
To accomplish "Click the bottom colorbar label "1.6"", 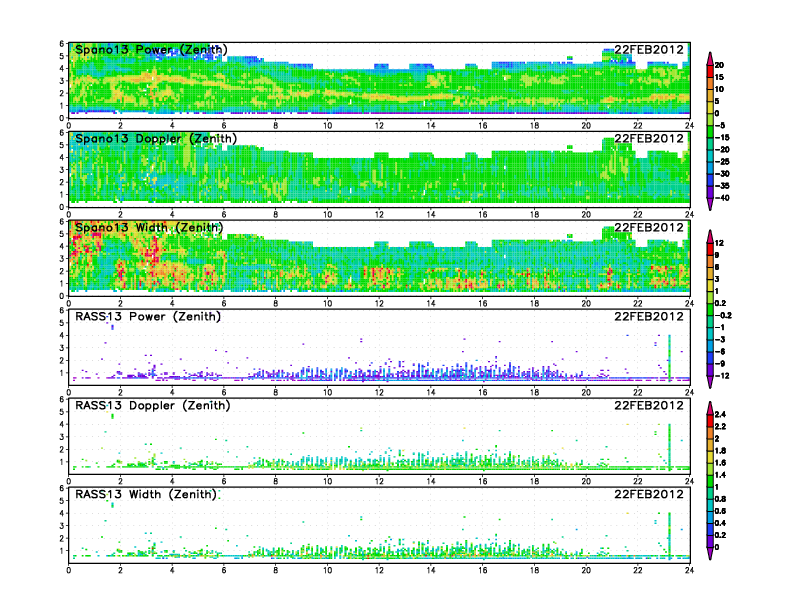I will tap(721, 463).
